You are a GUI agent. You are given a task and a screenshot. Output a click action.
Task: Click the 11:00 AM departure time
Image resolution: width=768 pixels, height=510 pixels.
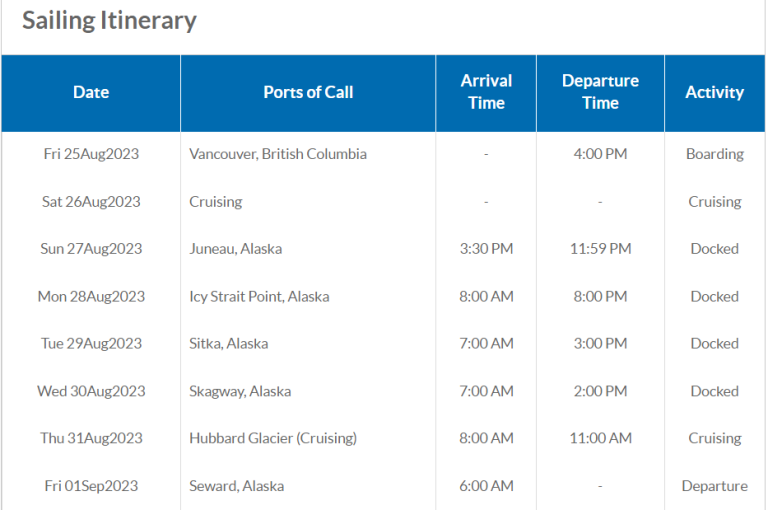point(600,438)
